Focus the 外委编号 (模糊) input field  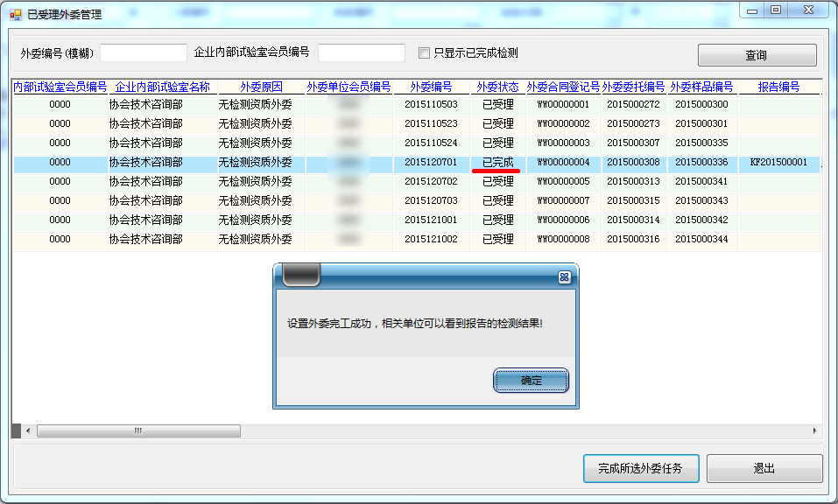coord(144,53)
